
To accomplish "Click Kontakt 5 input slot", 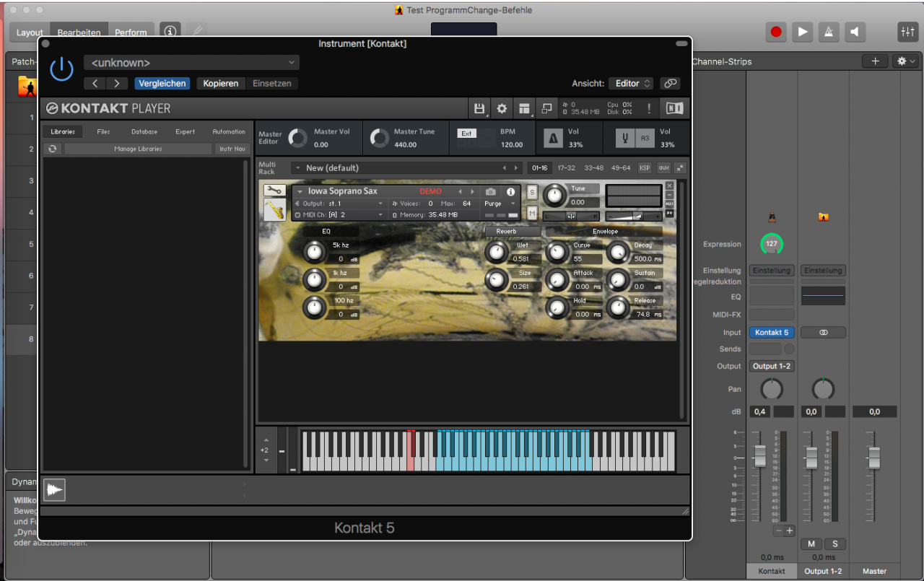I will point(772,333).
